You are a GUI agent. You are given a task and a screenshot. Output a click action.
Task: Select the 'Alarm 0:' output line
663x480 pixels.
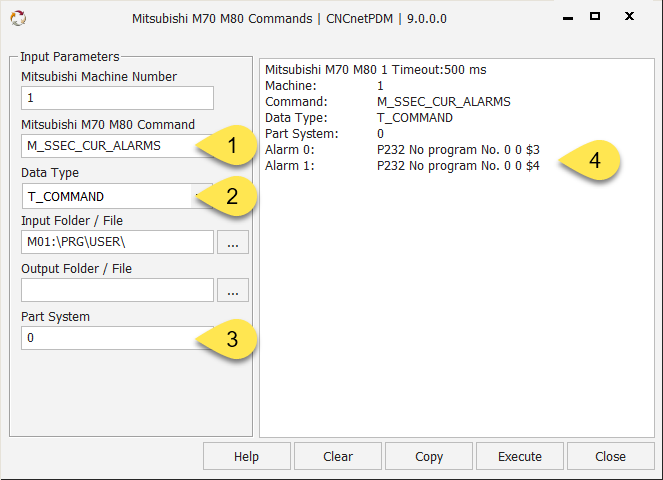click(402, 150)
